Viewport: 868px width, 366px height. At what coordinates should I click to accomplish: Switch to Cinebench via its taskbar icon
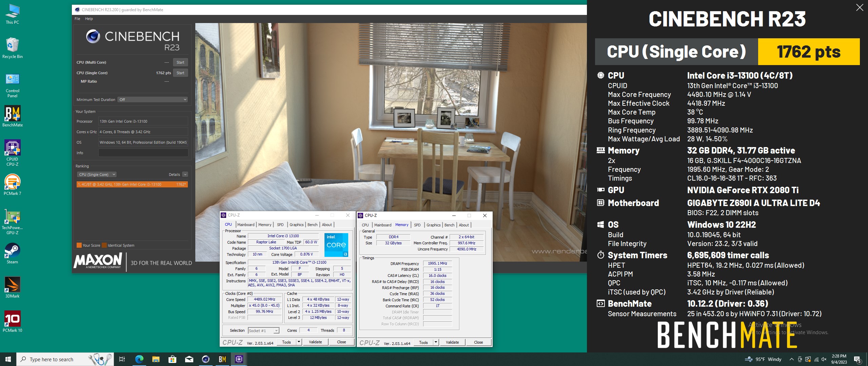click(205, 359)
